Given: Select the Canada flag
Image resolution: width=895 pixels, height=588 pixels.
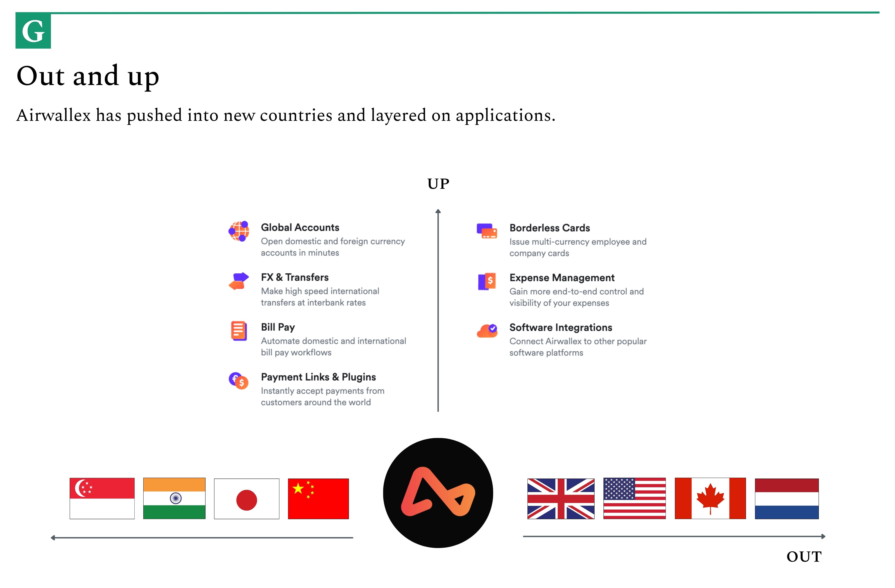Looking at the screenshot, I should click(710, 498).
